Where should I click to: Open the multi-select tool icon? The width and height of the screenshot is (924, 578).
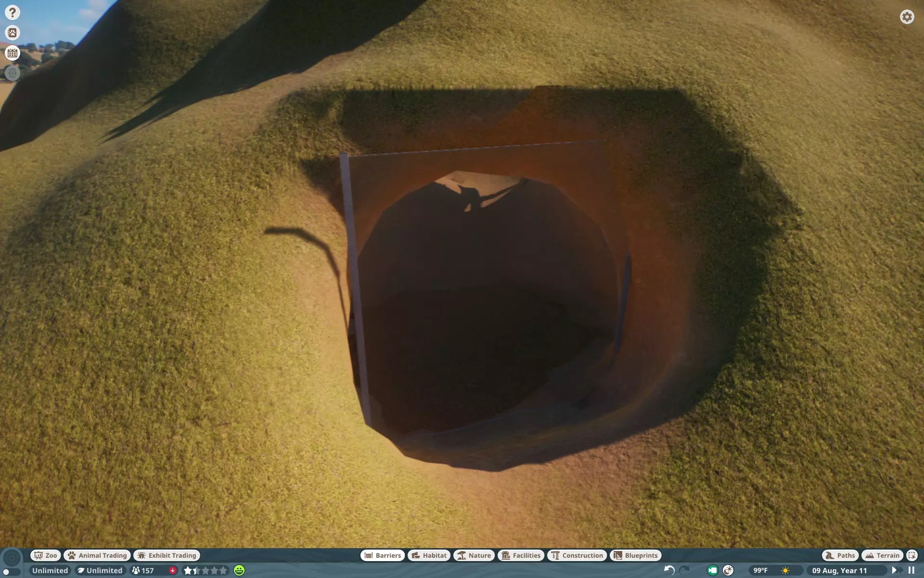pos(911,555)
